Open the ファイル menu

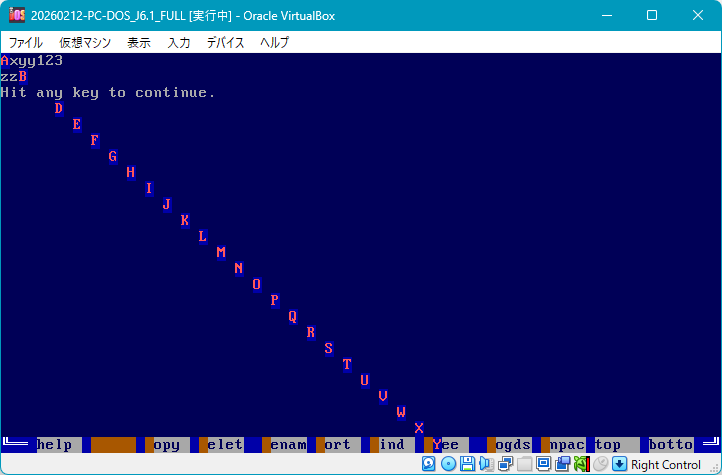coord(26,43)
